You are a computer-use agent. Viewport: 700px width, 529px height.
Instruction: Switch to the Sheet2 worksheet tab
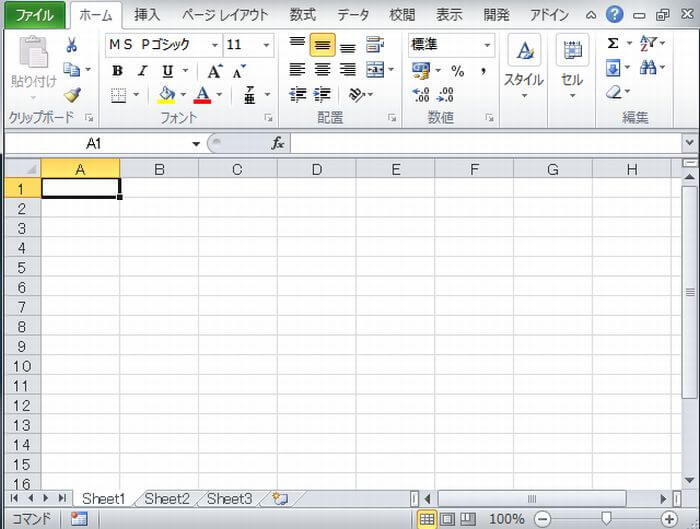[x=167, y=499]
